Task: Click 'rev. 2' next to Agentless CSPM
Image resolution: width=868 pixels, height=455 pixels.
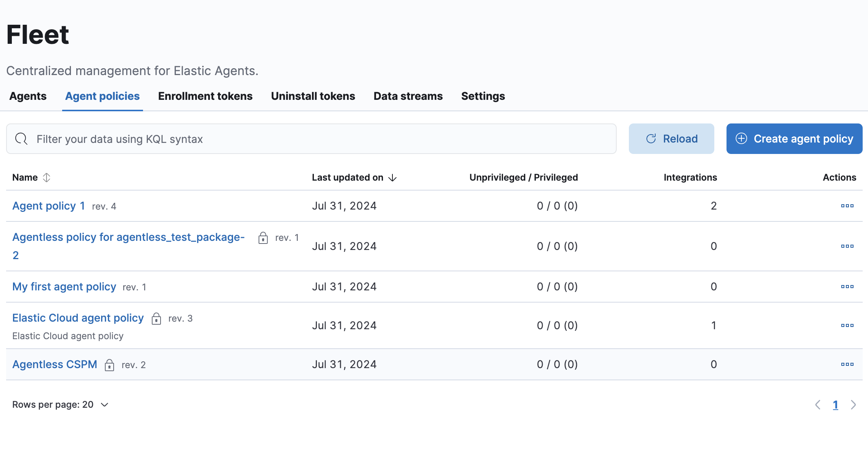Action: [x=133, y=365]
